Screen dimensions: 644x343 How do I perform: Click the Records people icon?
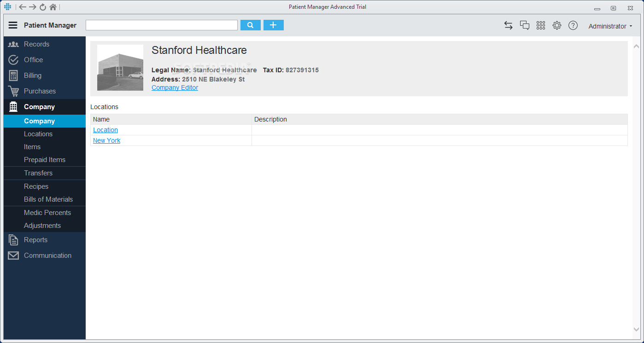(x=13, y=44)
